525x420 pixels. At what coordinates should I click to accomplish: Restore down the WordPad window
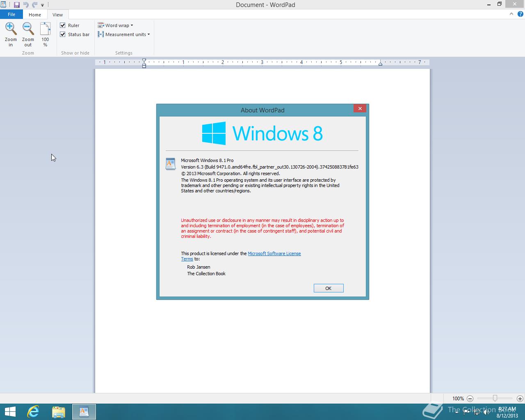click(x=499, y=4)
